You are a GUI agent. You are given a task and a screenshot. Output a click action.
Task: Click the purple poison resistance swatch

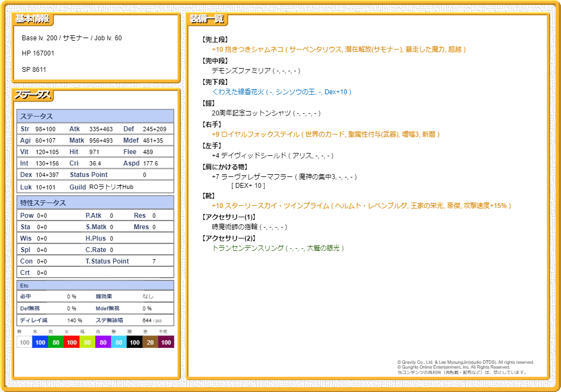point(103,342)
